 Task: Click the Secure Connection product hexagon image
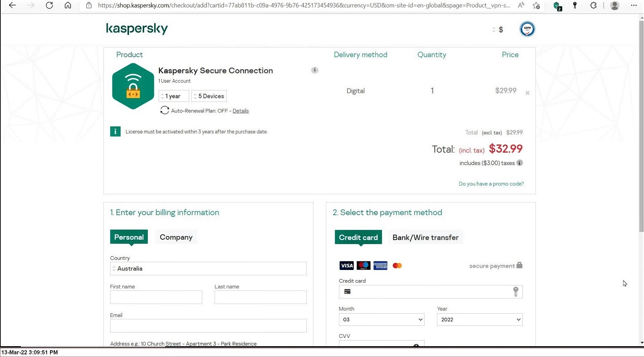(x=133, y=86)
